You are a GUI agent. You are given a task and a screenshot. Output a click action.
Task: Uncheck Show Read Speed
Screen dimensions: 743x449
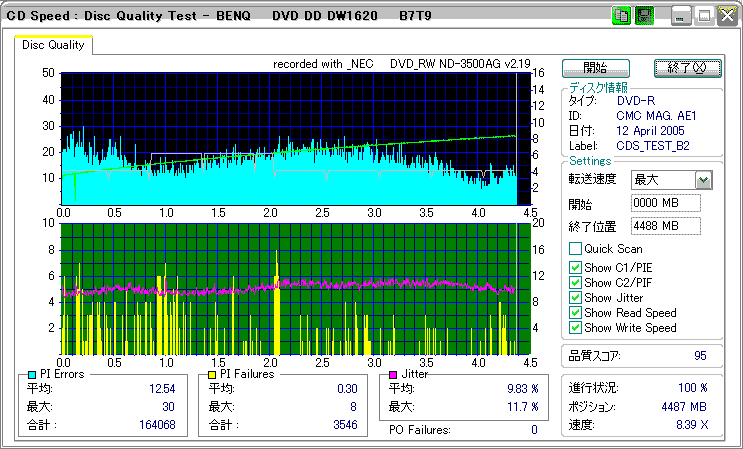(575, 312)
